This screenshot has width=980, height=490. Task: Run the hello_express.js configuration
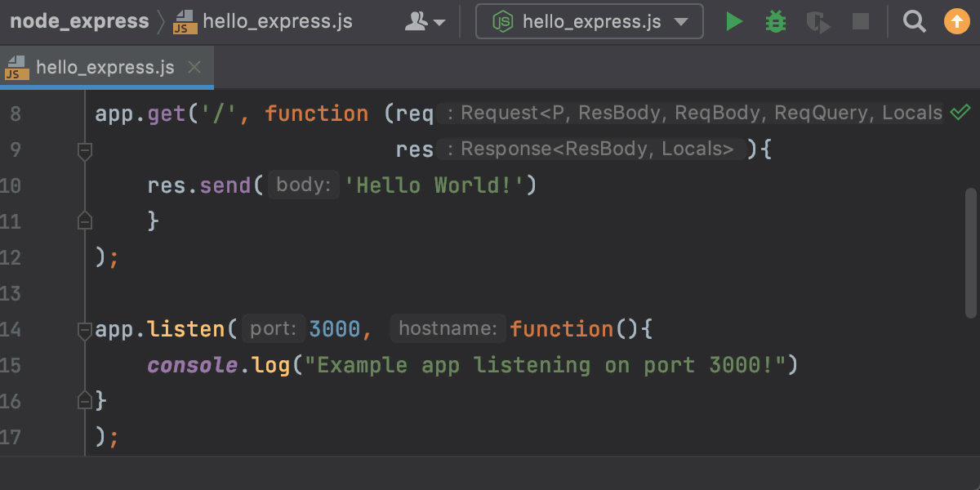[x=733, y=21]
